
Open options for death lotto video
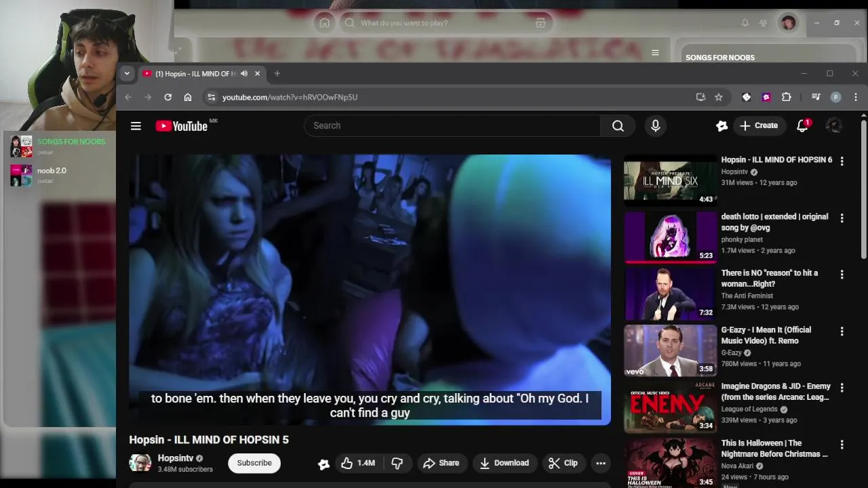point(842,218)
